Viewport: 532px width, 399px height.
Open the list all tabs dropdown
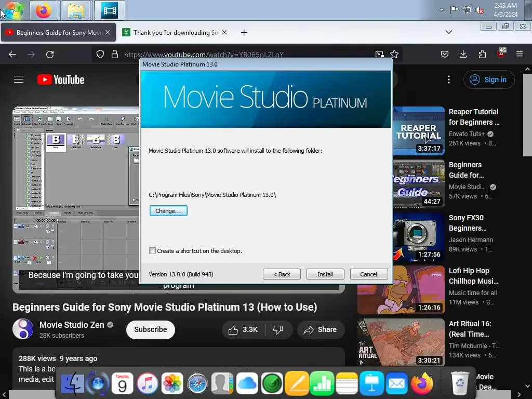tap(448, 32)
